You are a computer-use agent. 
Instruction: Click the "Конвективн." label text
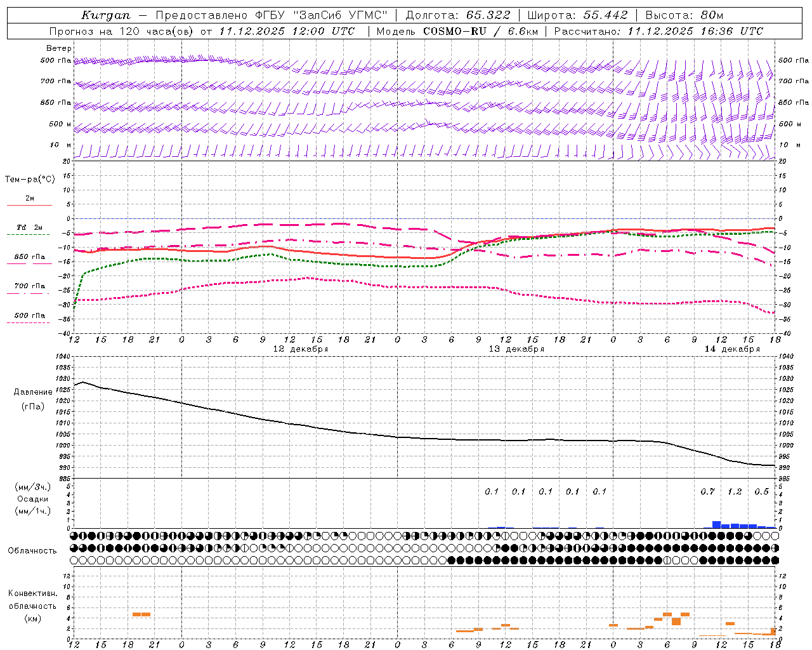[x=32, y=594]
